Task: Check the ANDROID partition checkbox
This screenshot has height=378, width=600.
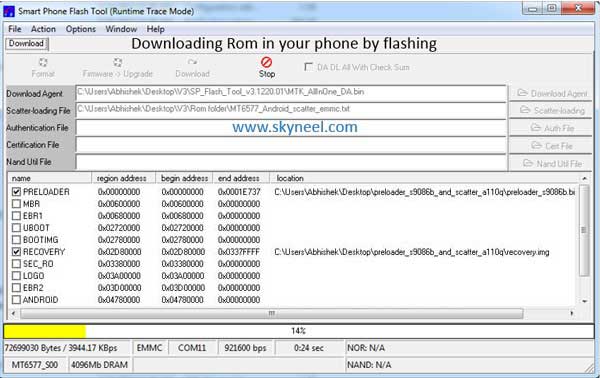Action: pos(16,300)
